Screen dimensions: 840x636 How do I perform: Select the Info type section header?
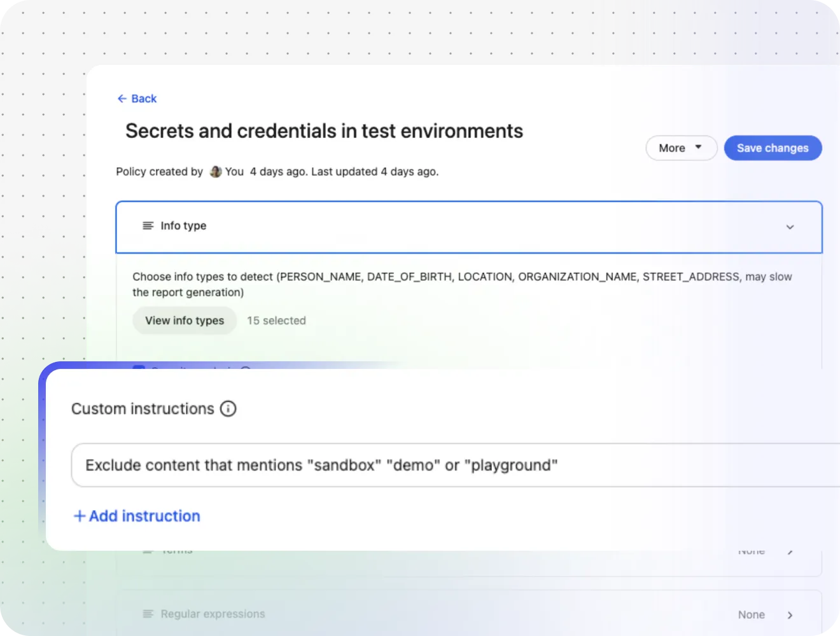tap(469, 227)
